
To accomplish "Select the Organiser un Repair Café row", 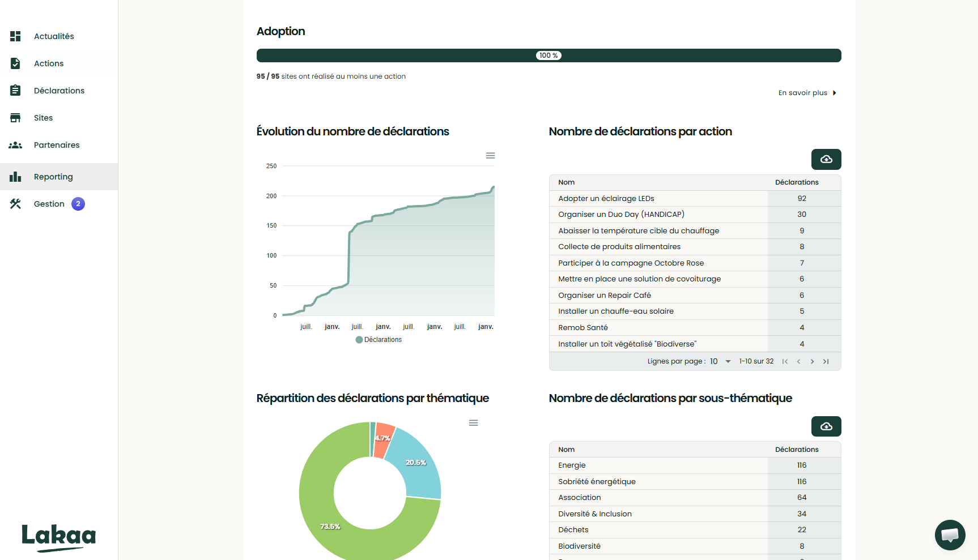I will 695,296.
